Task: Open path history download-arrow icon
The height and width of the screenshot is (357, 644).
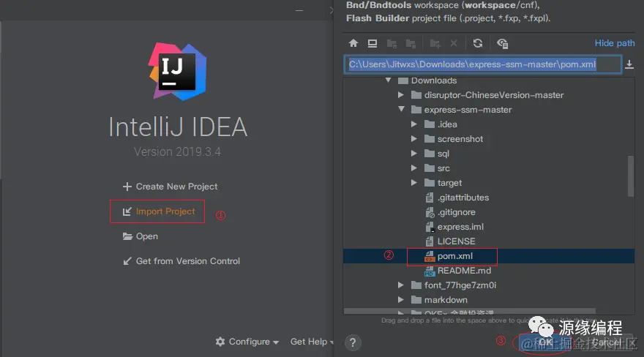Action: (x=629, y=64)
